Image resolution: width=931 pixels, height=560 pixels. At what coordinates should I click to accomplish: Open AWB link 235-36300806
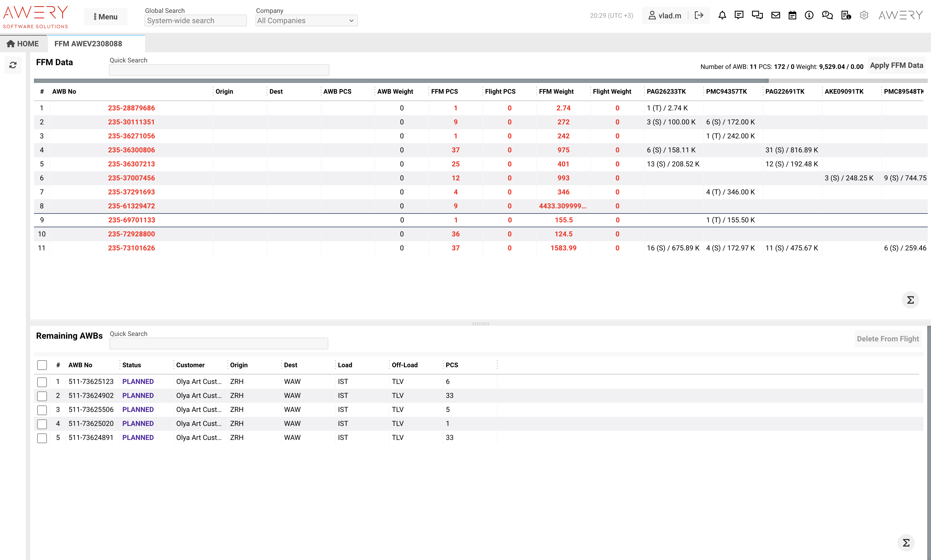click(x=132, y=150)
